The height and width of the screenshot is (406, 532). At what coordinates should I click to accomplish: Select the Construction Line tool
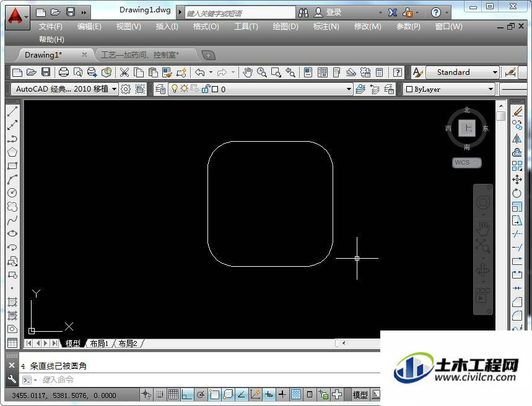pos(12,125)
